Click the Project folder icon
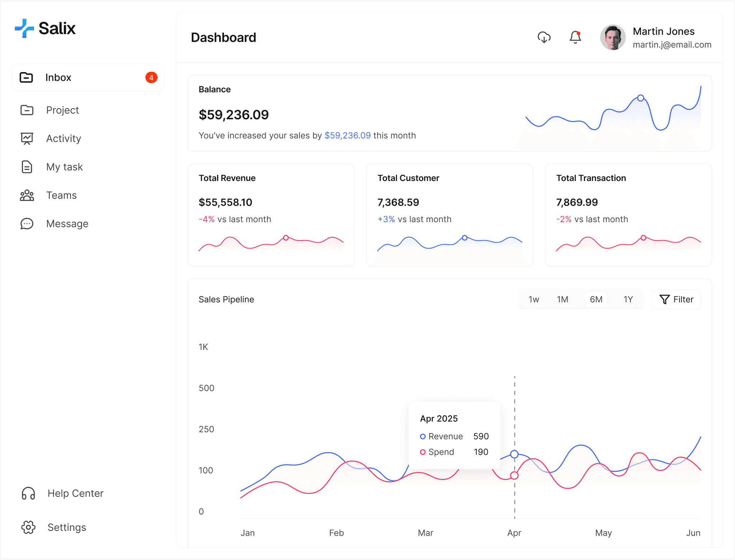735x560 pixels. (27, 110)
